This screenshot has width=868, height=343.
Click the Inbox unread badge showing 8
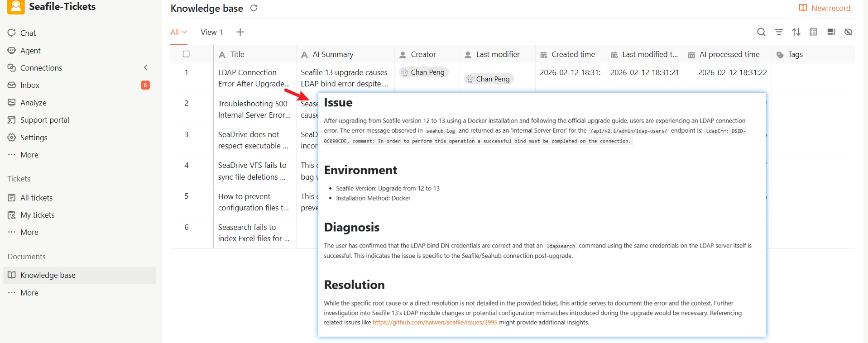[x=145, y=85]
